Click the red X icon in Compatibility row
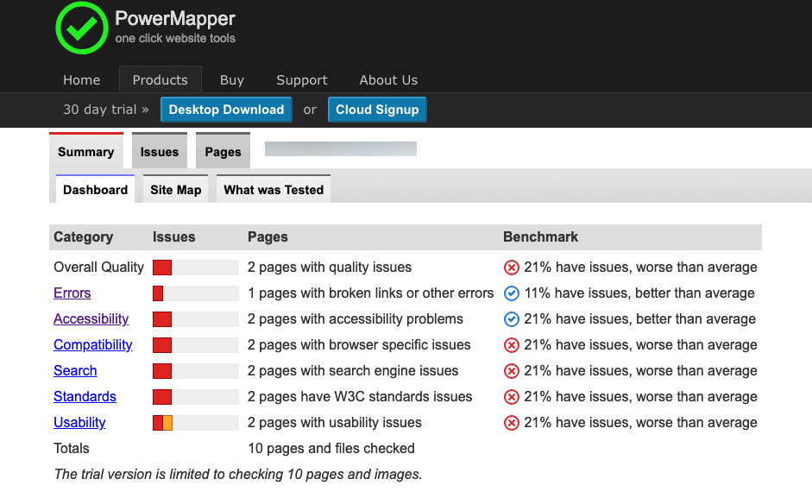The width and height of the screenshot is (812, 504). click(x=511, y=345)
